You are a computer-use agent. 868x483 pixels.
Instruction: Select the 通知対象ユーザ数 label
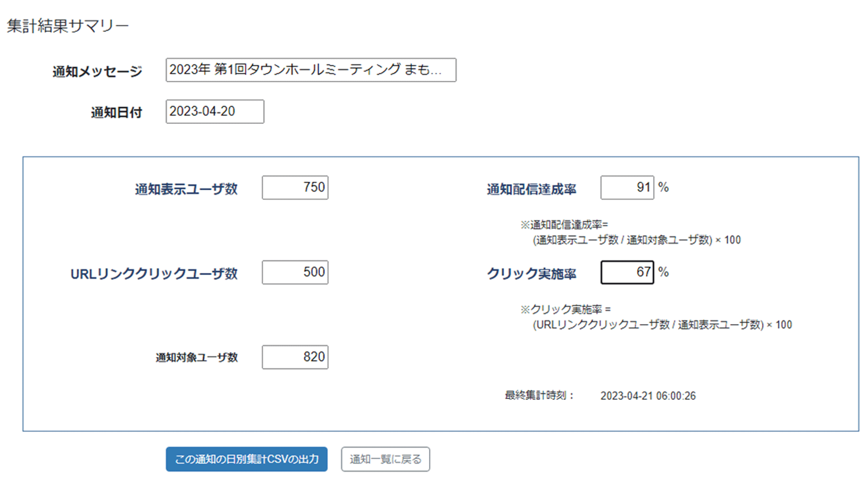point(196,357)
